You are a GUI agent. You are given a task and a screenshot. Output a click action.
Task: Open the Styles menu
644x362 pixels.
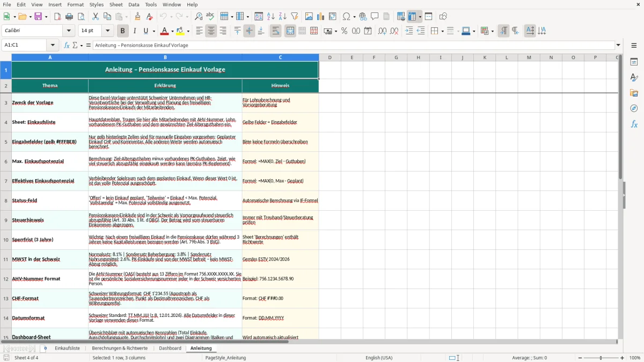(x=97, y=4)
